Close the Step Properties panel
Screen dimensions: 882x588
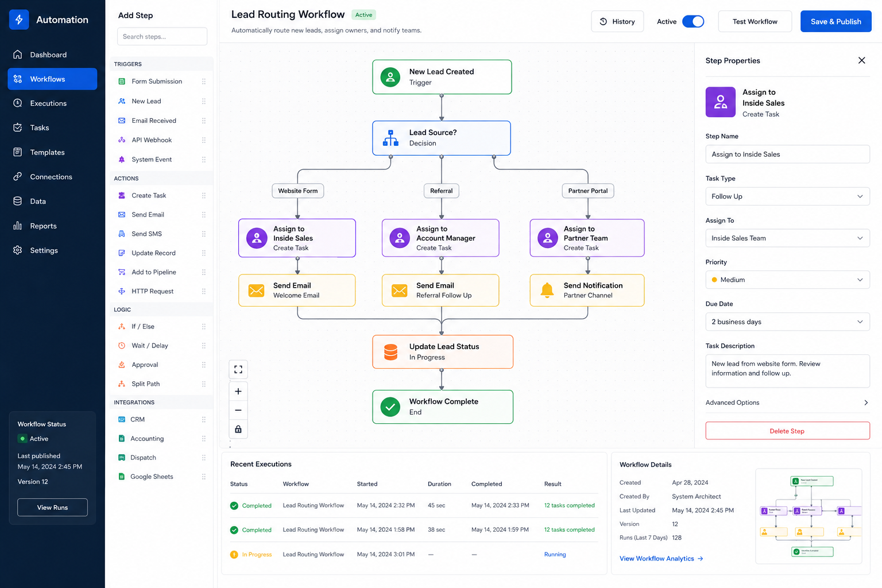(861, 60)
